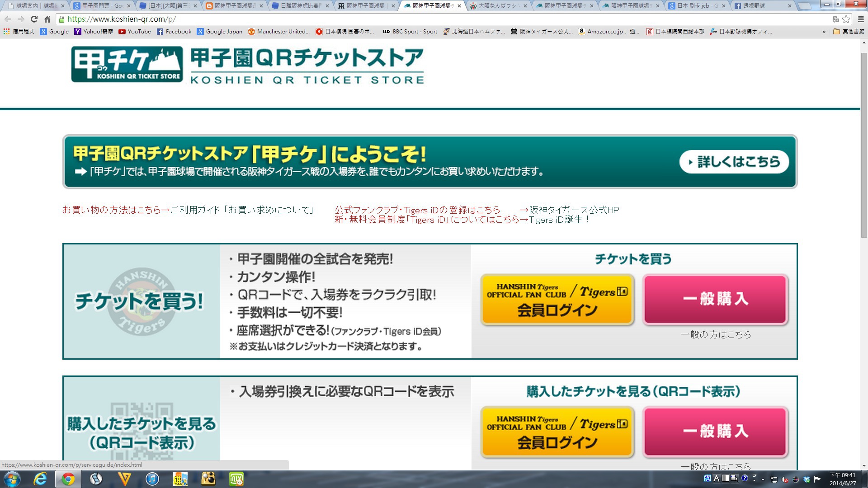Open the YouTube bookmark
Screen dimensions: 868x488
tap(135, 31)
